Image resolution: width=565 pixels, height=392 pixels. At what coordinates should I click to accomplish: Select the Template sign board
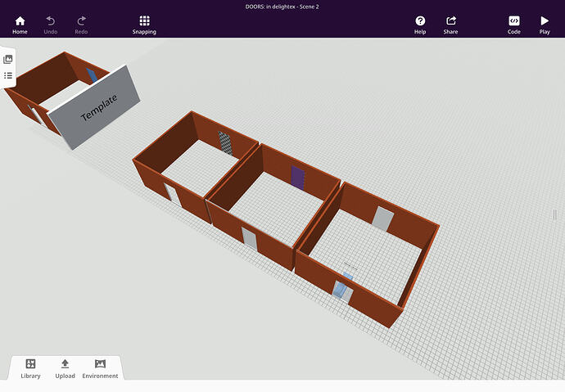tap(94, 107)
